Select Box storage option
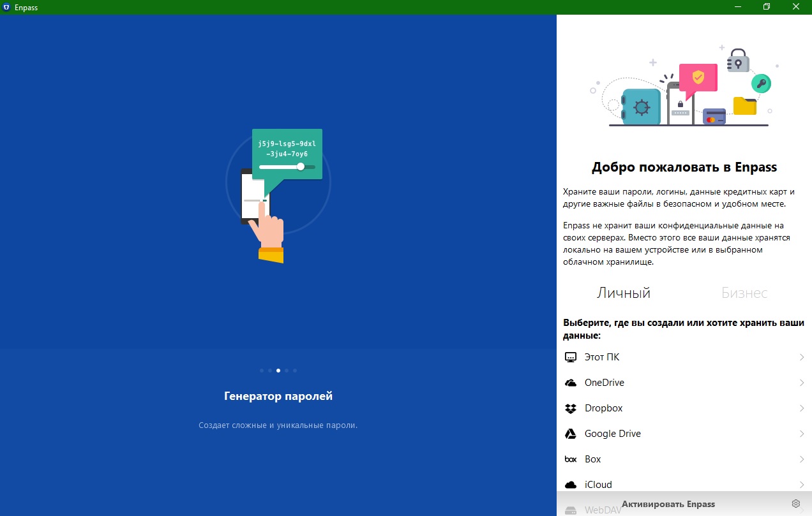812x516 pixels. [x=684, y=459]
